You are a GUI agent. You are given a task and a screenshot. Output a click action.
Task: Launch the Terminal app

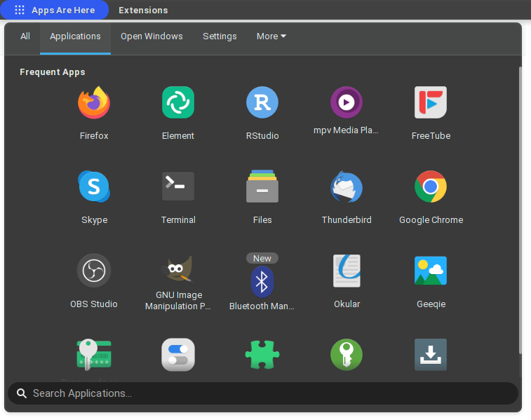click(178, 187)
